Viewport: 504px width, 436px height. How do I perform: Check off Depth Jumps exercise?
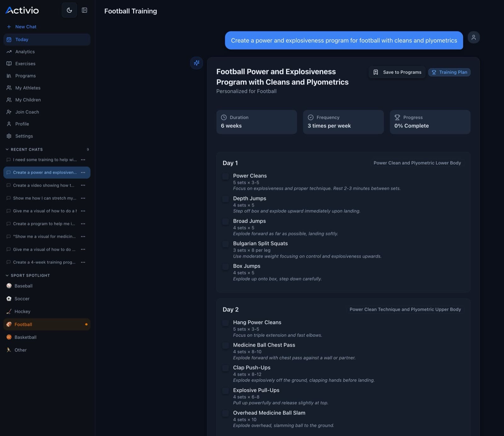pos(226,199)
